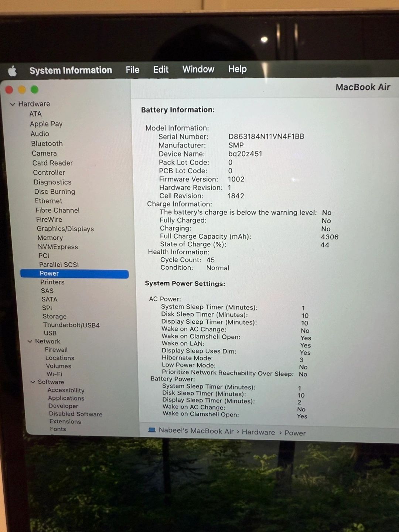Image resolution: width=399 pixels, height=532 pixels.
Task: Click Nabeel's MacBook Air in path bar
Action: coord(196,431)
